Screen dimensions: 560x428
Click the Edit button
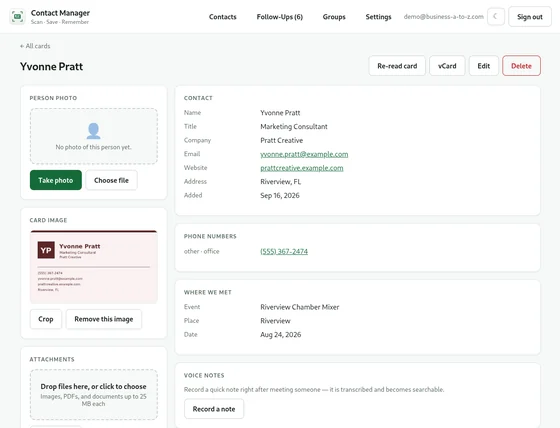[484, 66]
